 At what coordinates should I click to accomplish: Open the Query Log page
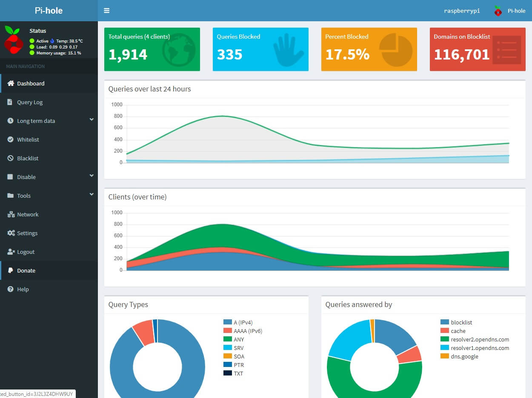(x=49, y=102)
